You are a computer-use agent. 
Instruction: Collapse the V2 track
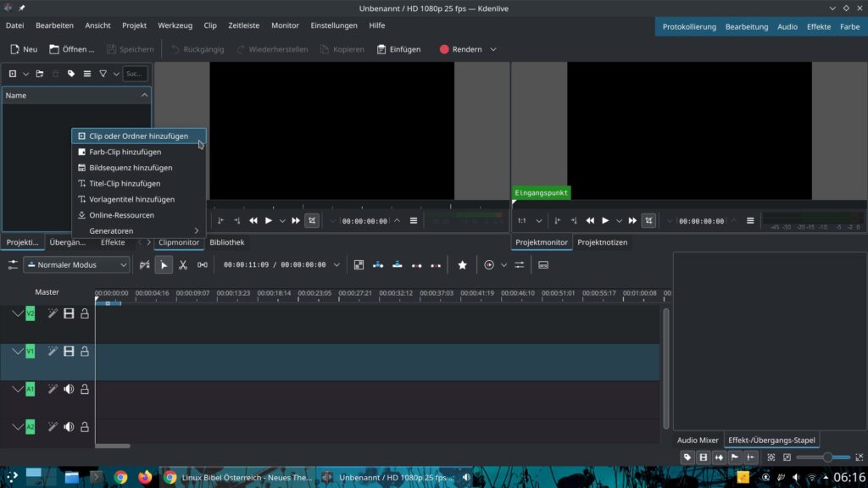(18, 313)
